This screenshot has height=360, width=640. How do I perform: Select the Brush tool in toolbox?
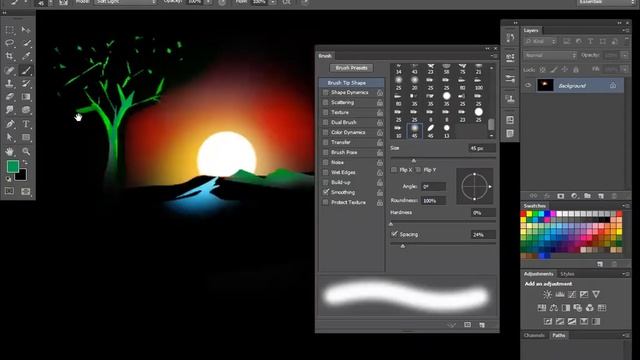pyautogui.click(x=26, y=70)
